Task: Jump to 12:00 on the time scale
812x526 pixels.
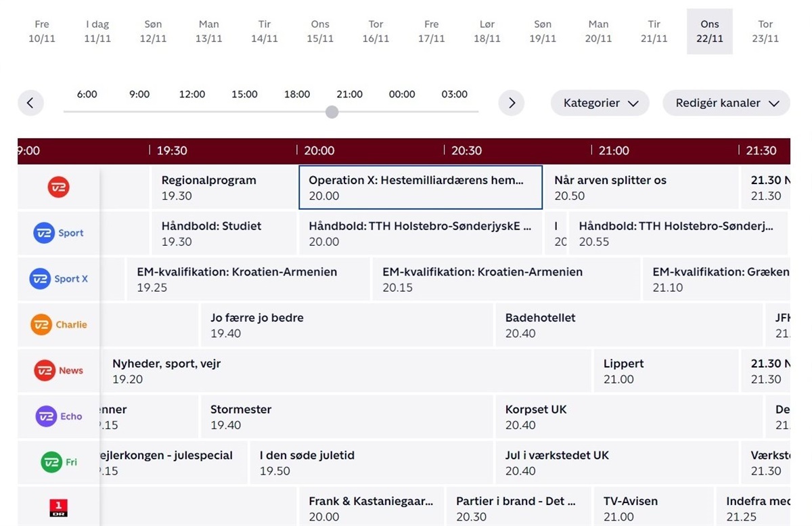Action: click(x=192, y=95)
